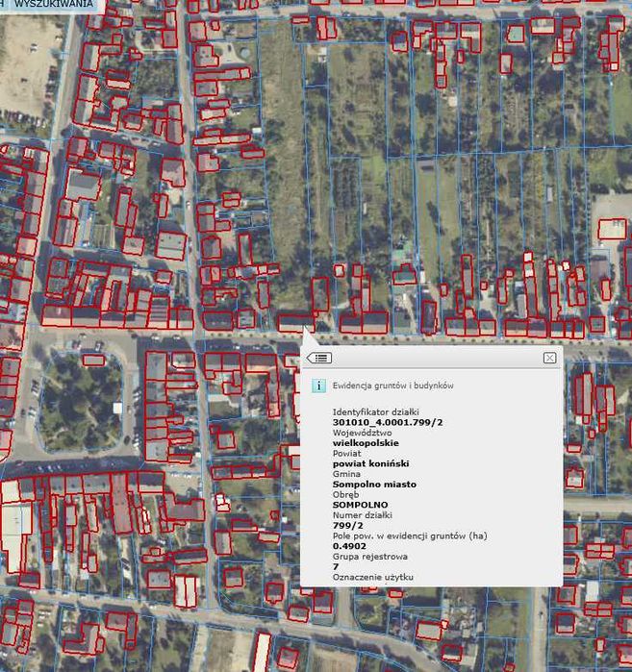The height and width of the screenshot is (672, 632).
Task: Click the blue info icon in popup
Action: (318, 386)
